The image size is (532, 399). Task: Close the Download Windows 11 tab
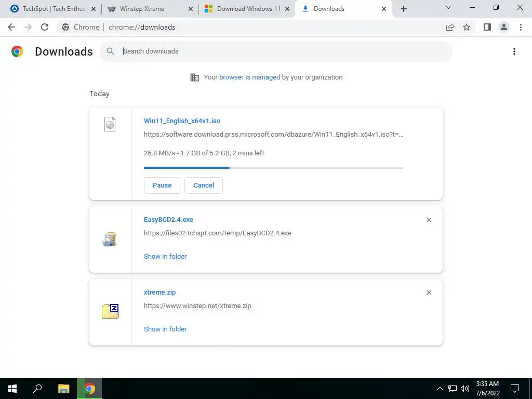tap(287, 9)
